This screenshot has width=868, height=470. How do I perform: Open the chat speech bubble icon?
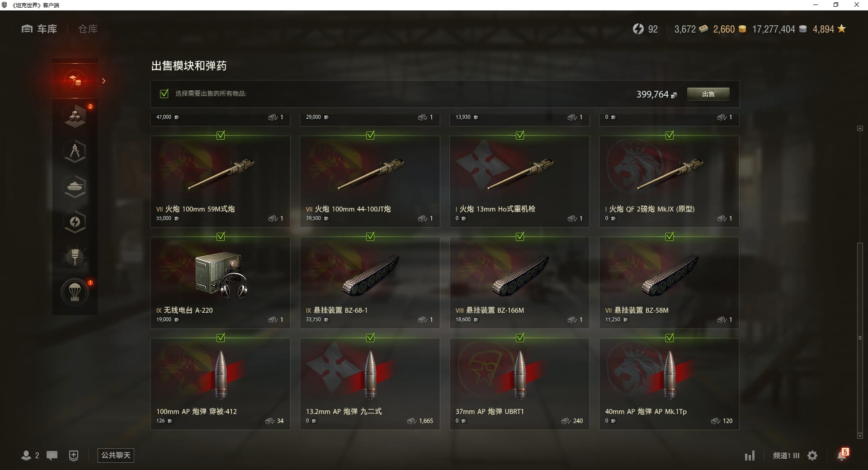(x=52, y=455)
